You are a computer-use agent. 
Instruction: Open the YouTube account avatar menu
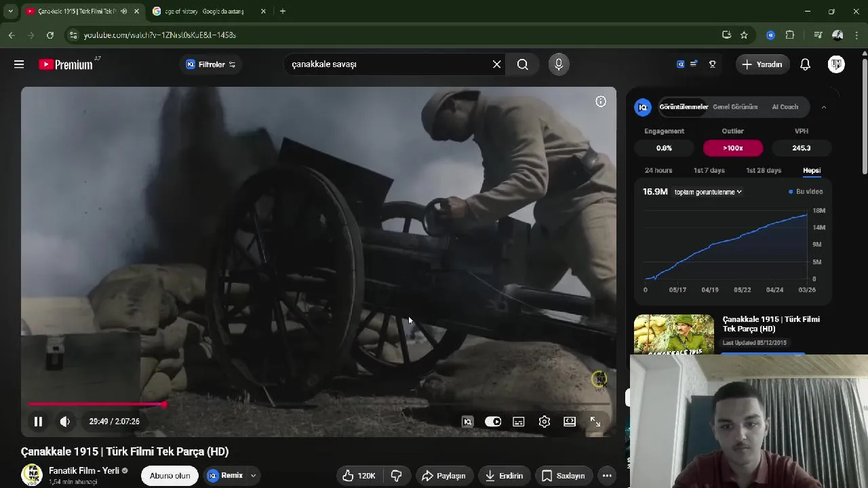(x=836, y=64)
